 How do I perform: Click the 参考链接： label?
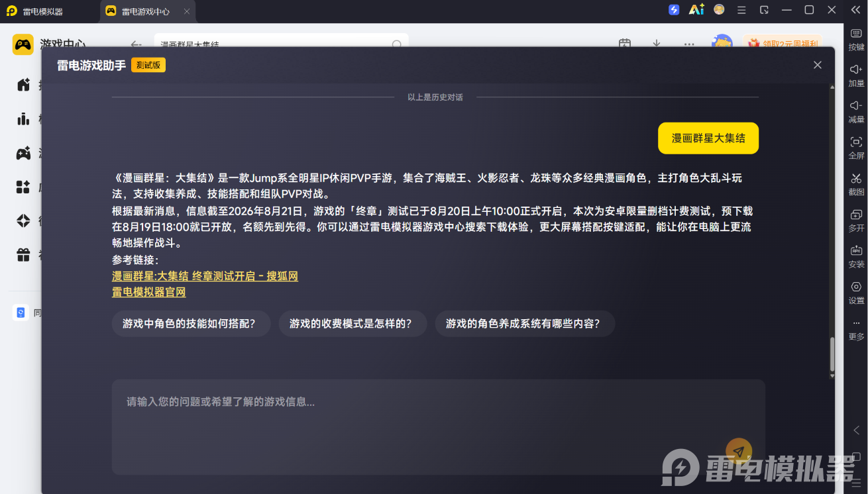coord(136,260)
